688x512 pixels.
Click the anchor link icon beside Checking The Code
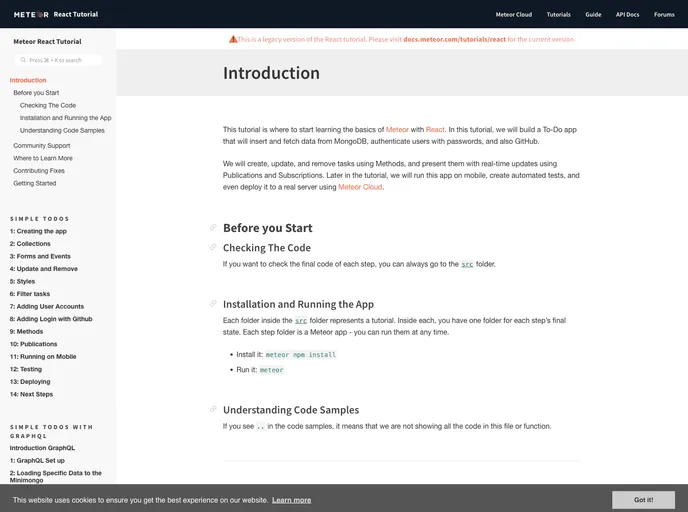pyautogui.click(x=213, y=247)
